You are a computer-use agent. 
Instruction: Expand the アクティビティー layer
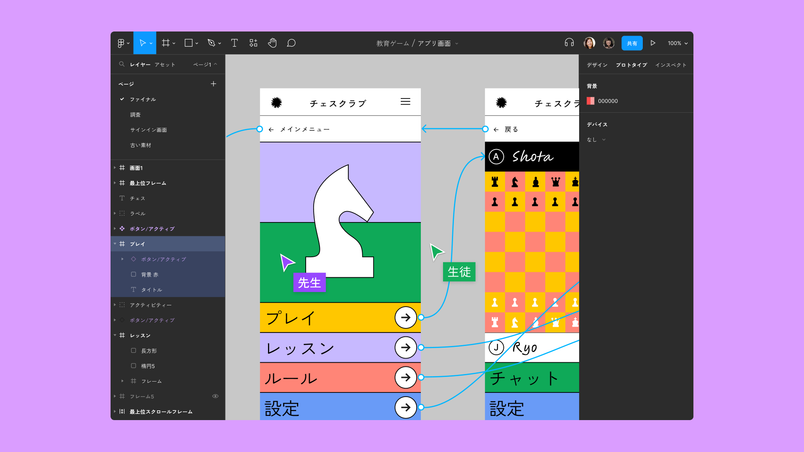pyautogui.click(x=115, y=305)
